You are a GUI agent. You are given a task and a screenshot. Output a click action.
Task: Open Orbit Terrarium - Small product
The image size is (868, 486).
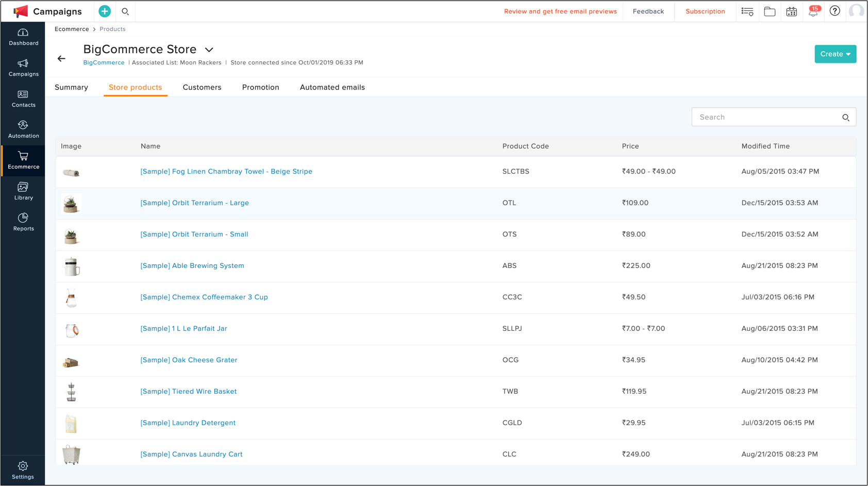[x=194, y=234]
